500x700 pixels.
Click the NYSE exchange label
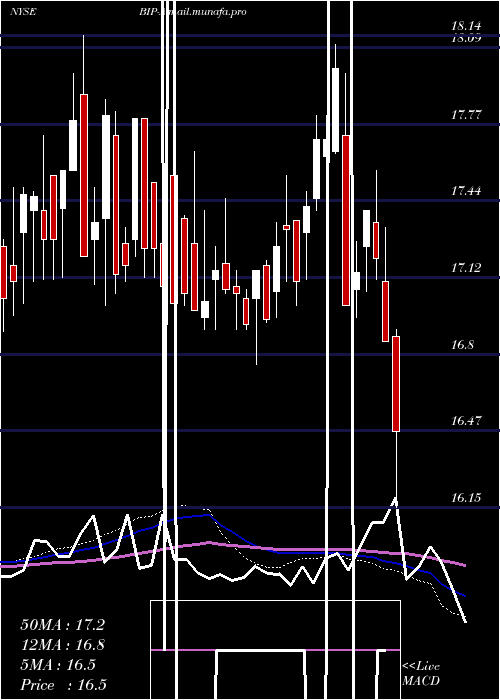pyautogui.click(x=23, y=12)
